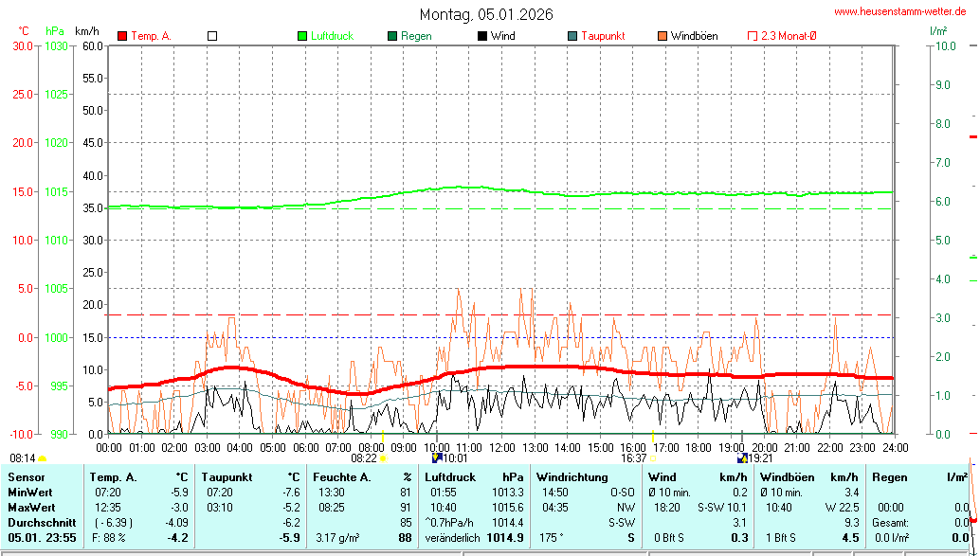Click the Temp. A. legend label text
The height and width of the screenshot is (556, 980).
tap(151, 36)
